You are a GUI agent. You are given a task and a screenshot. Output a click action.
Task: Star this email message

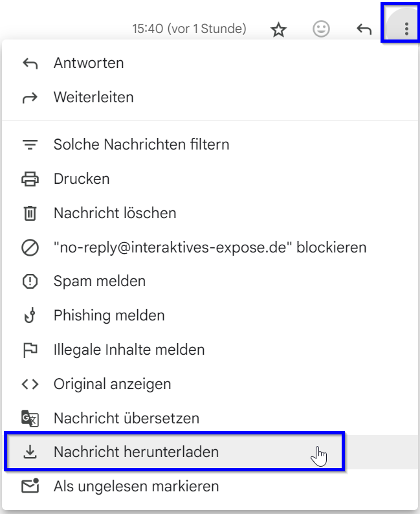click(278, 29)
